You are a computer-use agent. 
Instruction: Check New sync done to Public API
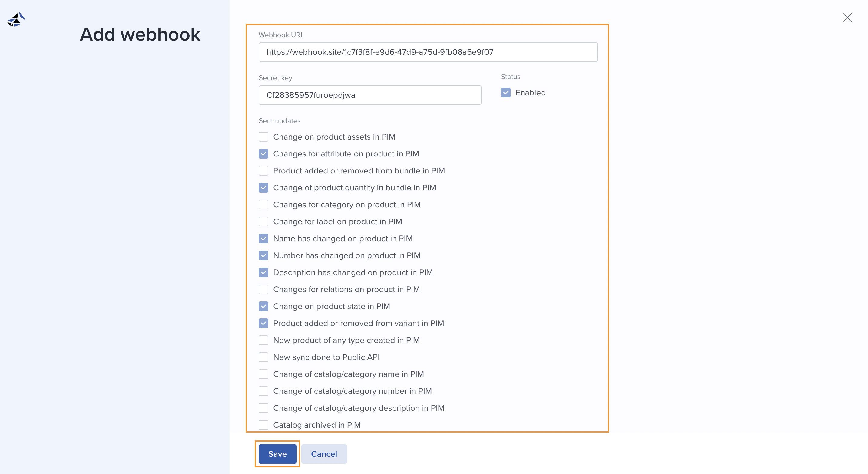tap(263, 357)
